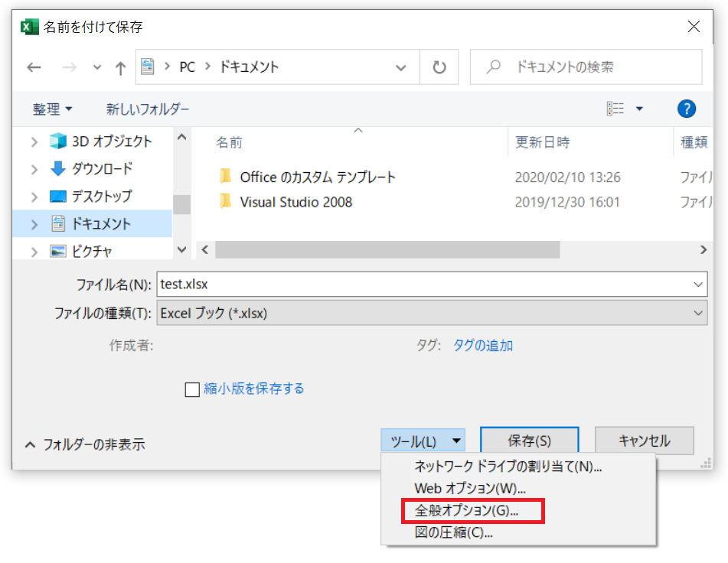Image resolution: width=728 pixels, height=563 pixels.
Task: Expand the 3D オブジェクト tree node
Action: click(x=34, y=142)
